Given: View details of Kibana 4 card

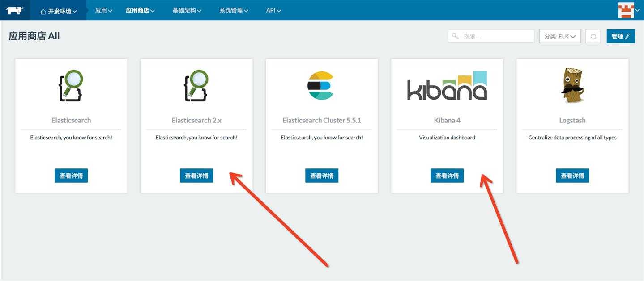Looking at the screenshot, I should [x=447, y=176].
